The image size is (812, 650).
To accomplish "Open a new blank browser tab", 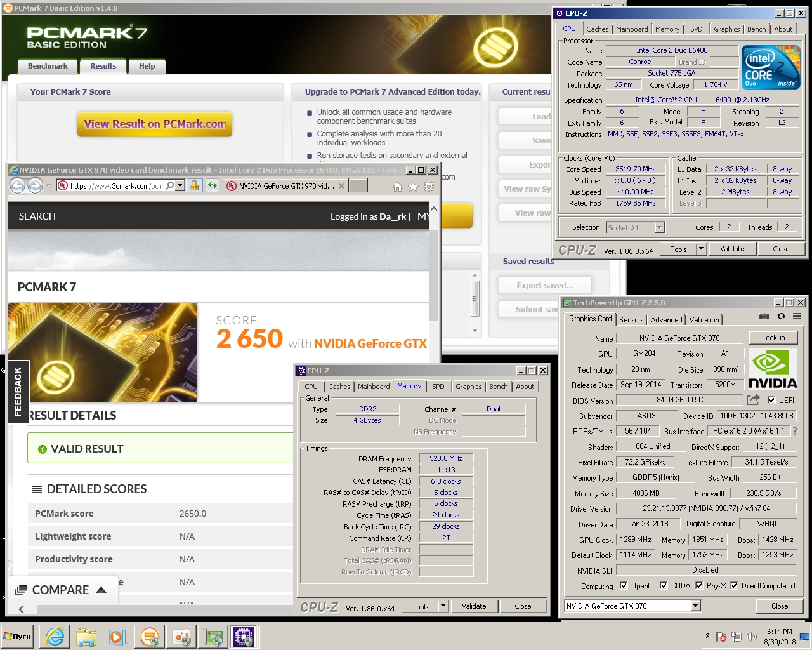I will (358, 185).
